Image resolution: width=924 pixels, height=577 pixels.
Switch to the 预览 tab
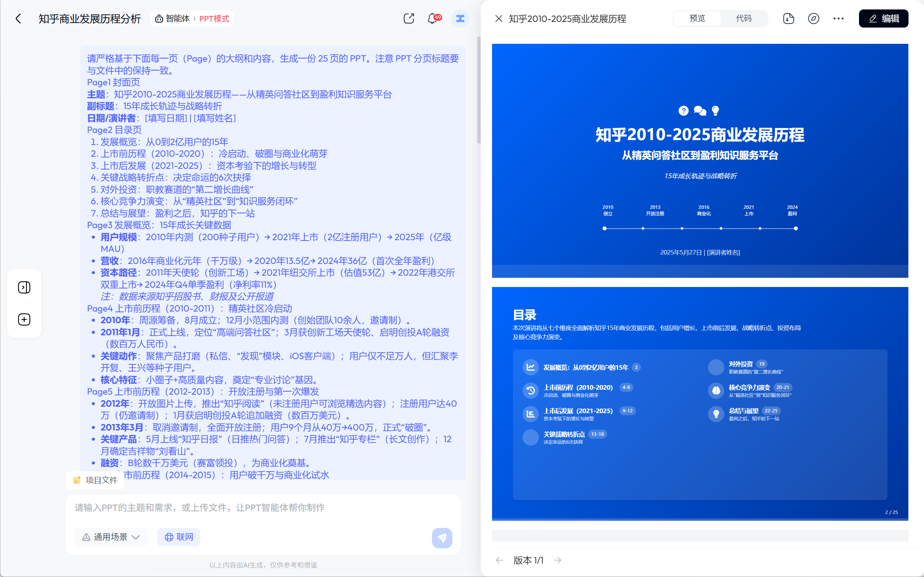pos(697,19)
